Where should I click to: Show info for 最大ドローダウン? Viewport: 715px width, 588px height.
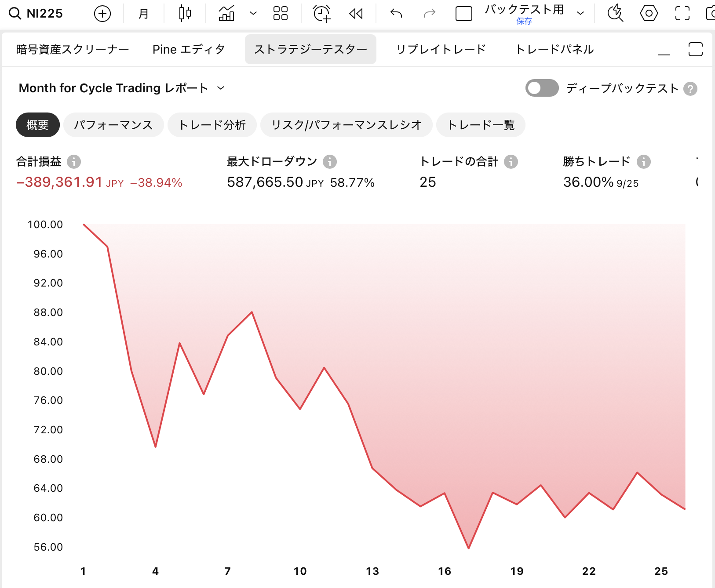point(330,162)
